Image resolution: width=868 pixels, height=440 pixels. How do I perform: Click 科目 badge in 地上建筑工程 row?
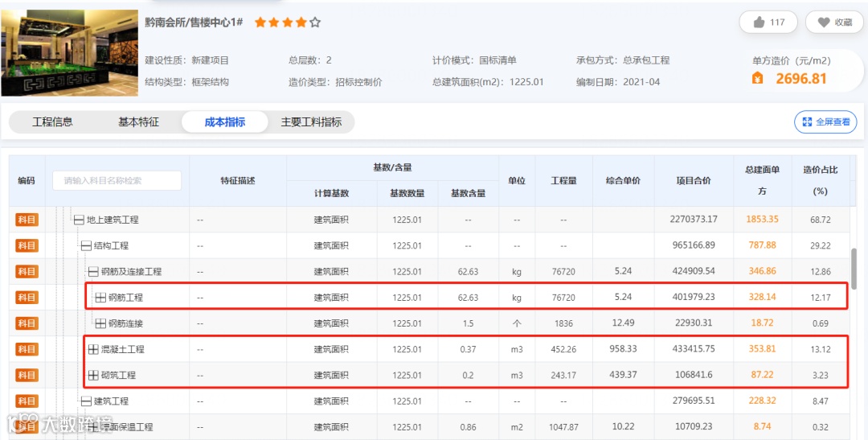26,220
